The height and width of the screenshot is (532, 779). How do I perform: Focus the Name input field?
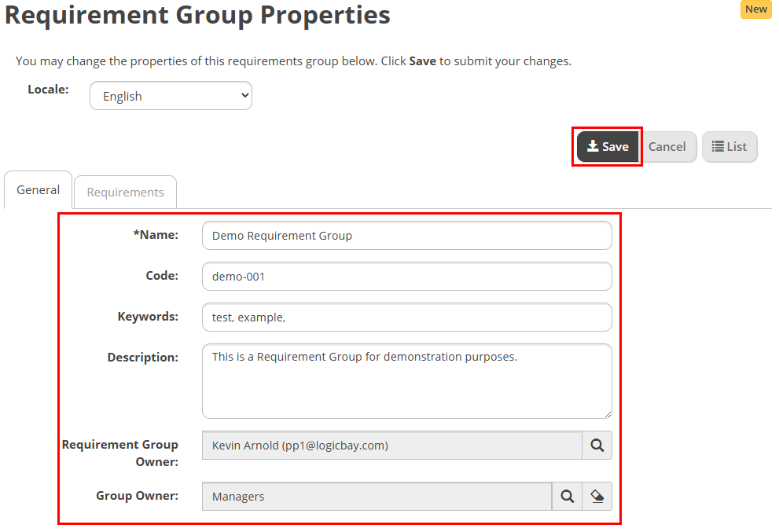406,236
